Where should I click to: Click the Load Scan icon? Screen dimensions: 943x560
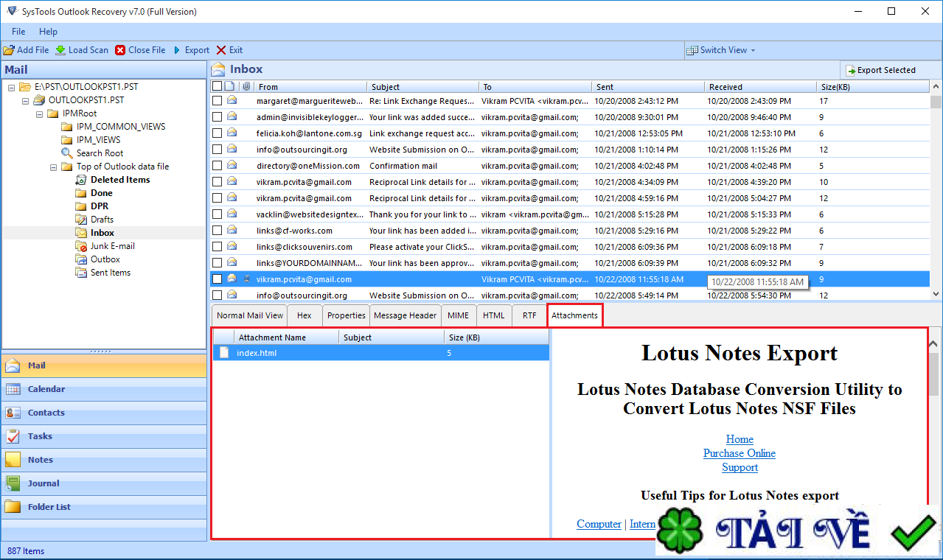[60, 50]
